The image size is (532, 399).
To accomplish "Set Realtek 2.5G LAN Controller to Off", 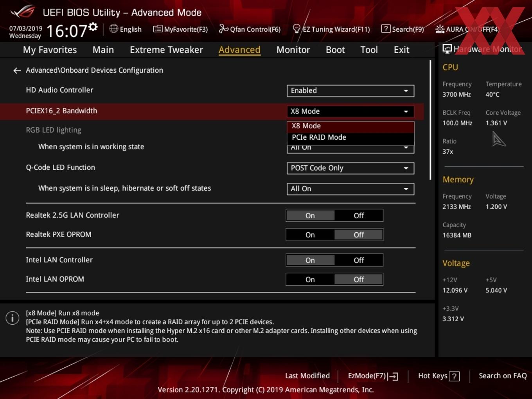I will [359, 216].
